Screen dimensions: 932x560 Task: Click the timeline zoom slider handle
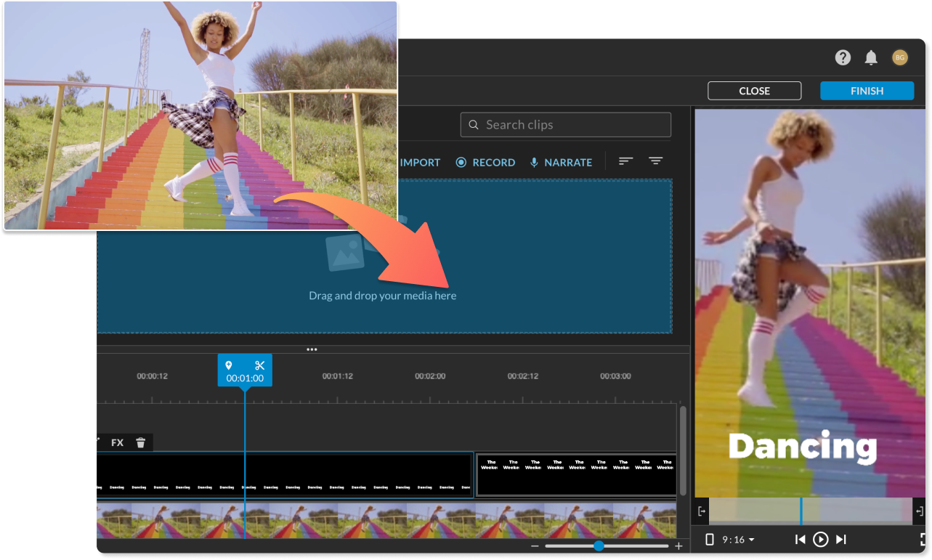click(x=599, y=546)
